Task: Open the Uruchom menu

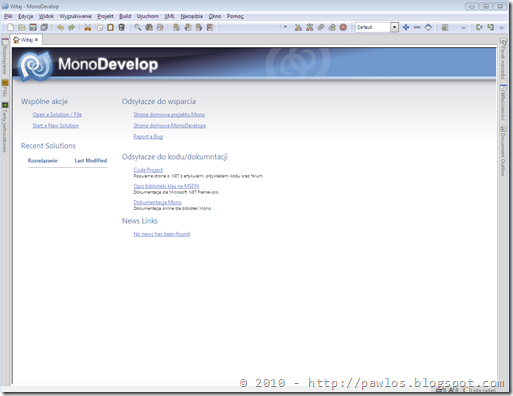Action: [x=147, y=16]
